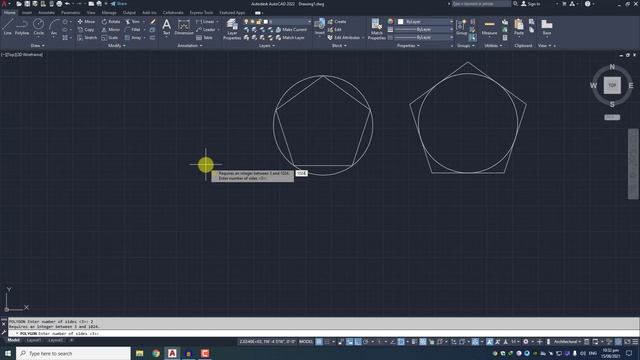Toggle clean screen in status bar
The width and height of the screenshot is (640, 360).
pyautogui.click(x=627, y=342)
